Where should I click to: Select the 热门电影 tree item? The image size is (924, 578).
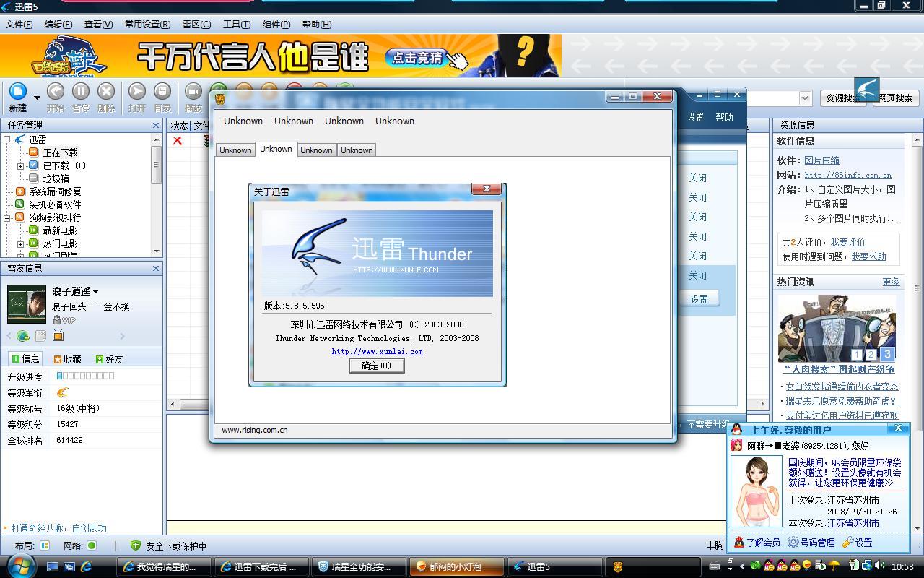click(60, 243)
